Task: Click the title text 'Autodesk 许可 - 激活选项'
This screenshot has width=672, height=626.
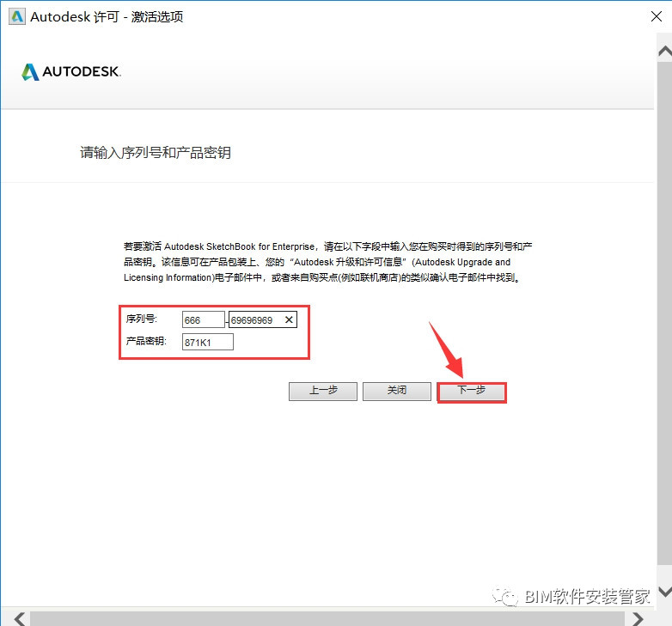Action: pyautogui.click(x=107, y=16)
